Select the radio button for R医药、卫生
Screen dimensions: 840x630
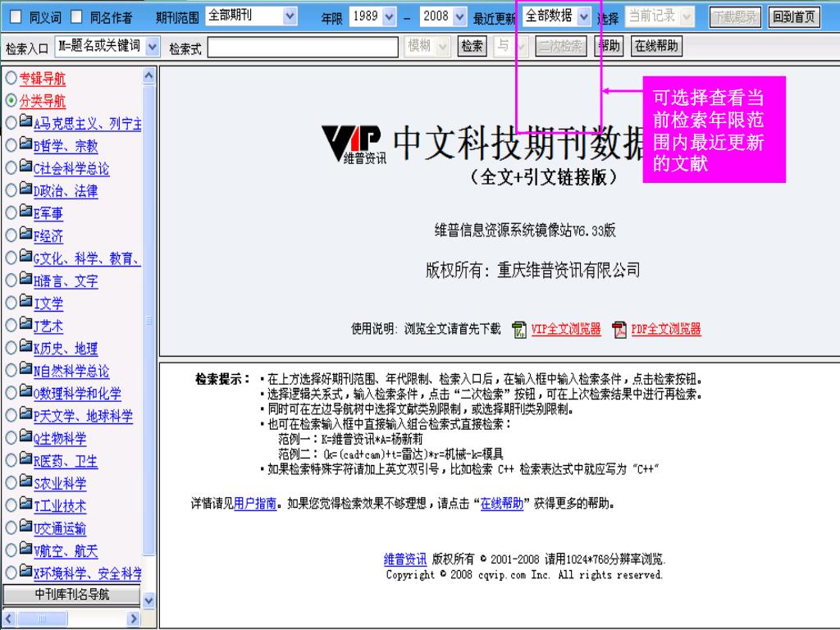point(11,460)
